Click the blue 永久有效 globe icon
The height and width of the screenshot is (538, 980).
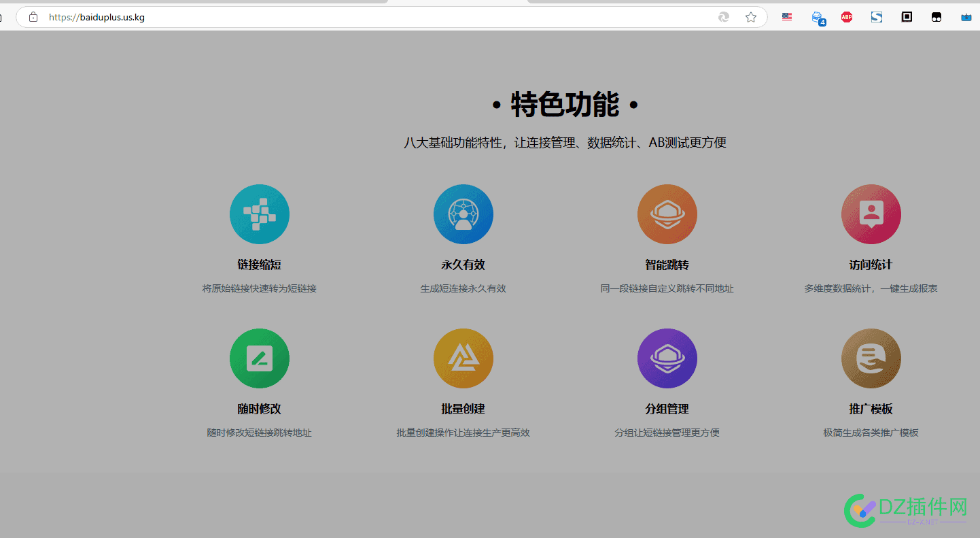(x=463, y=214)
